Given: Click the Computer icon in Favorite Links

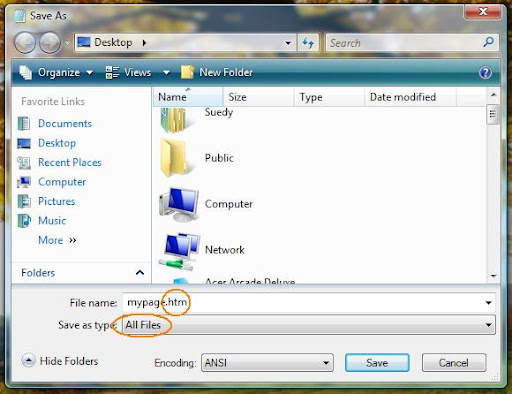Looking at the screenshot, I should coord(24,182).
